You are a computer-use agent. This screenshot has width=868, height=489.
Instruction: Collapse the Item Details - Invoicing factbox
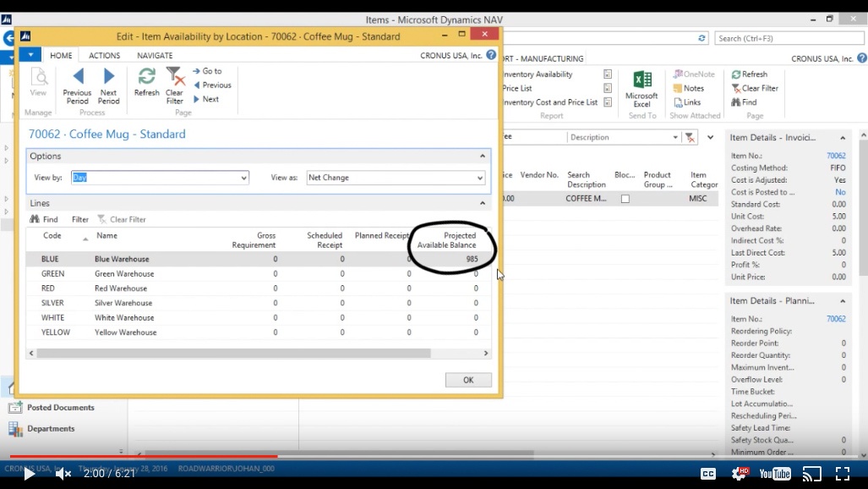click(843, 138)
